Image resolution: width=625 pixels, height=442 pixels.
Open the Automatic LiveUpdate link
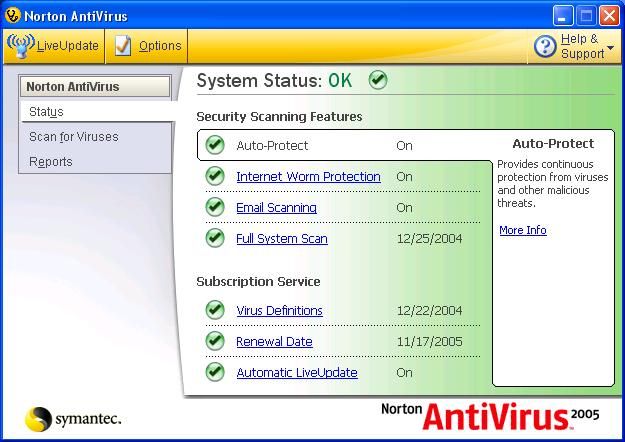click(297, 373)
